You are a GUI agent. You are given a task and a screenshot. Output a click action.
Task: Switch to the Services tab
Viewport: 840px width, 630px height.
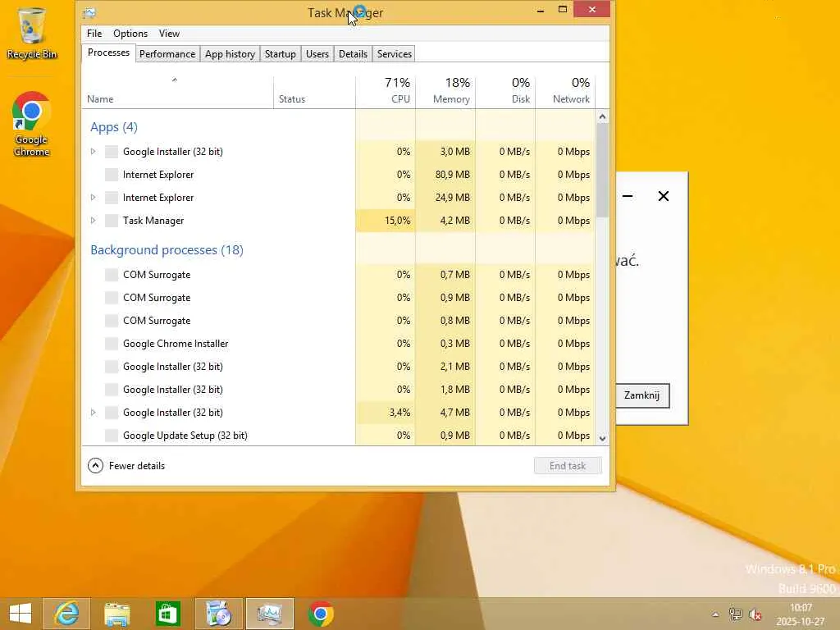(x=395, y=54)
